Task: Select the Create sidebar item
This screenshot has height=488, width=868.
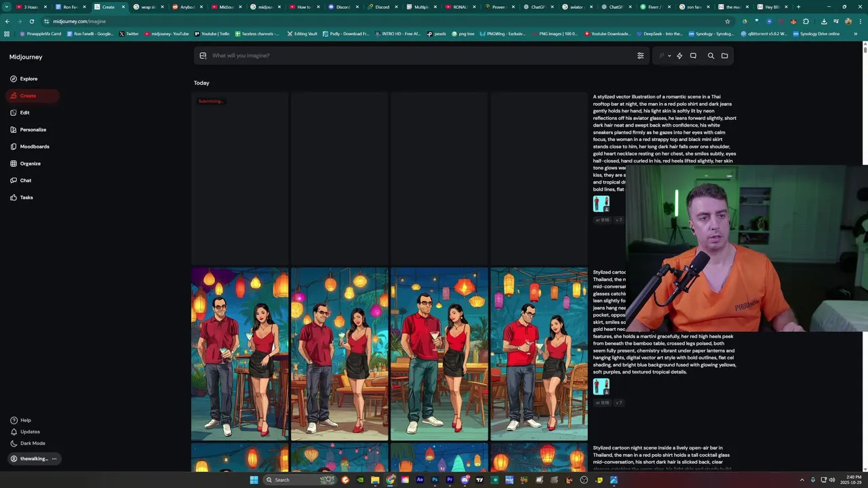Action: [33, 96]
